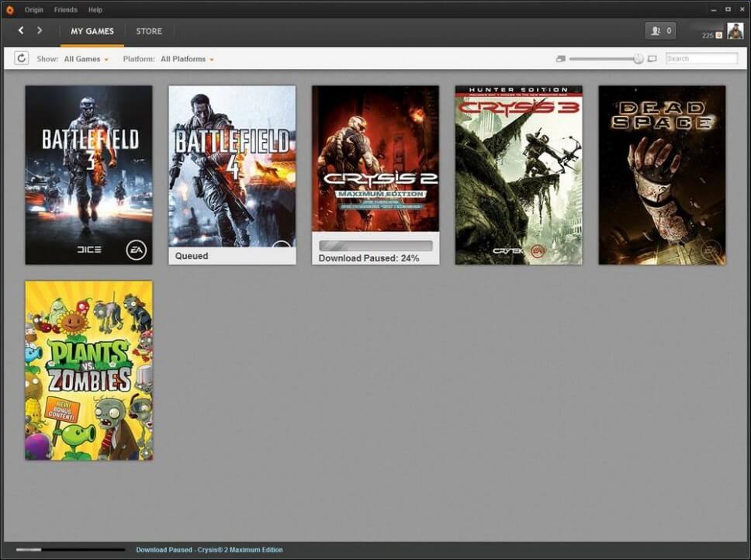Expand the All Platforms dropdown

click(187, 59)
